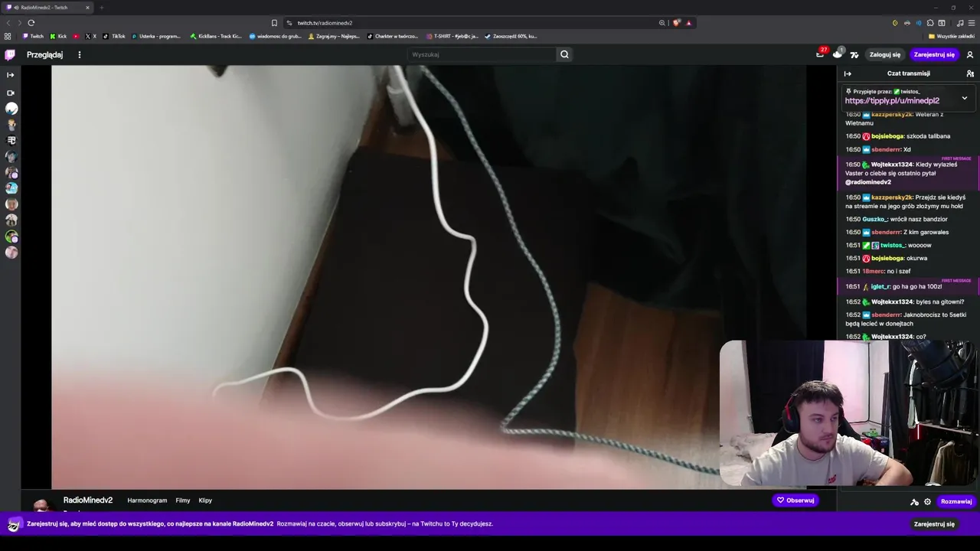Viewport: 980px width, 551px height.
Task: Open the notifications icon with the 1 badge
Action: 838,54
